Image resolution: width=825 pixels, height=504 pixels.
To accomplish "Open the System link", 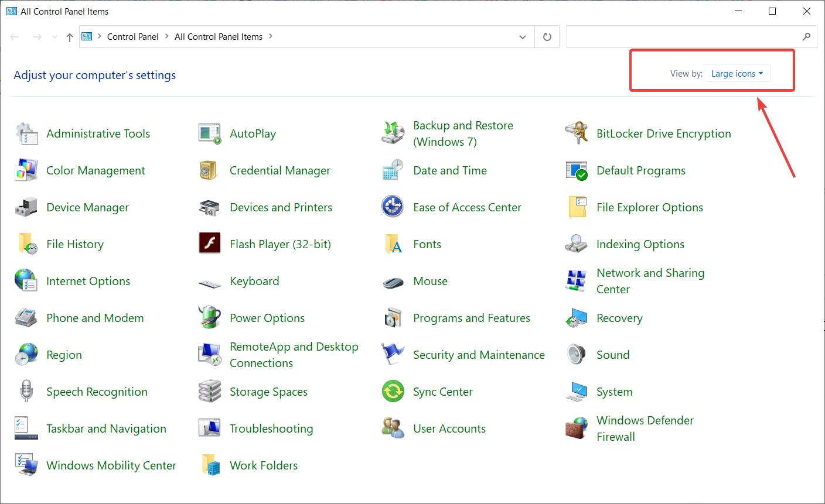I will coord(615,392).
